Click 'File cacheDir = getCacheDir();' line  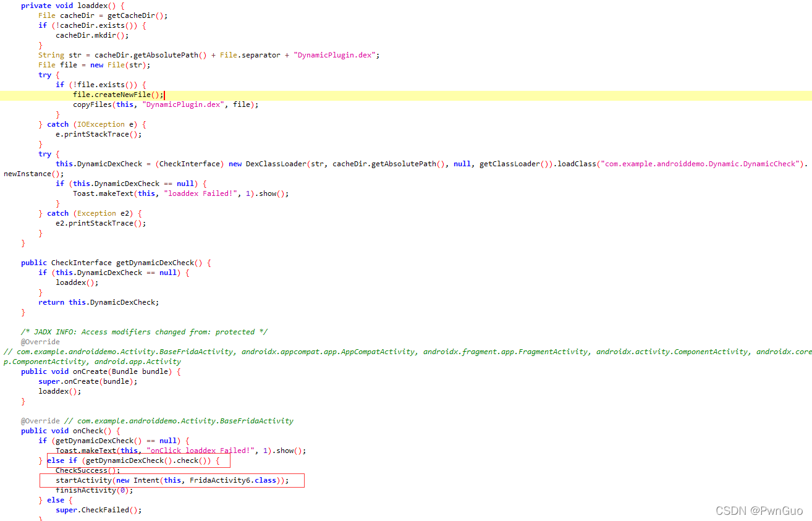click(103, 15)
